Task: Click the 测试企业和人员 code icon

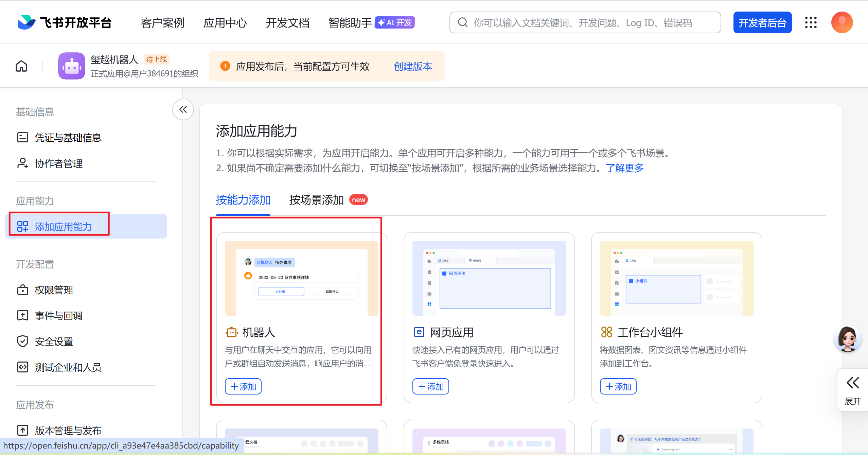Action: point(23,367)
